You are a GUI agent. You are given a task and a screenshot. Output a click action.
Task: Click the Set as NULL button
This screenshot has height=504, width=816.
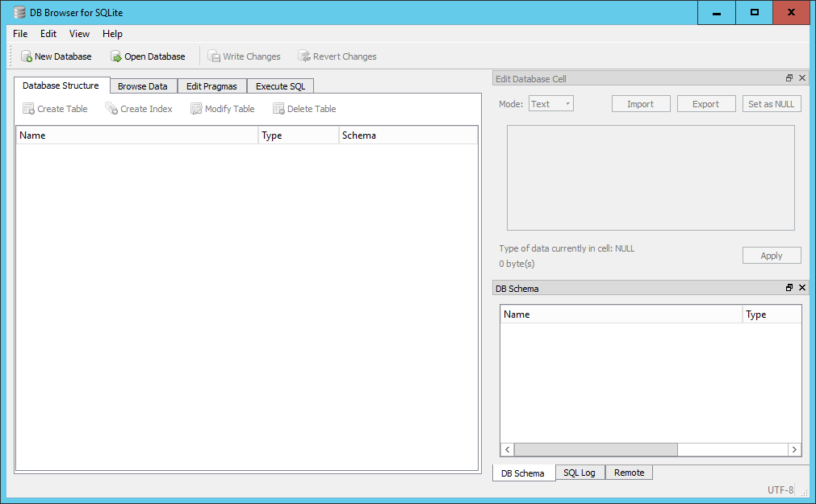coord(772,104)
